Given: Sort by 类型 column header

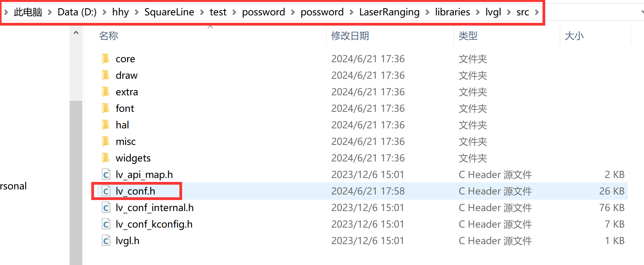Looking at the screenshot, I should coord(468,36).
